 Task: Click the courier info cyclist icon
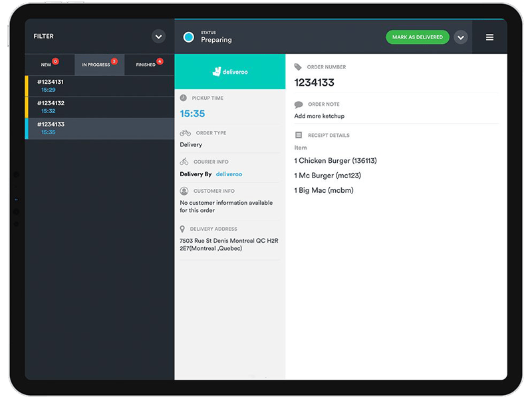tap(184, 162)
